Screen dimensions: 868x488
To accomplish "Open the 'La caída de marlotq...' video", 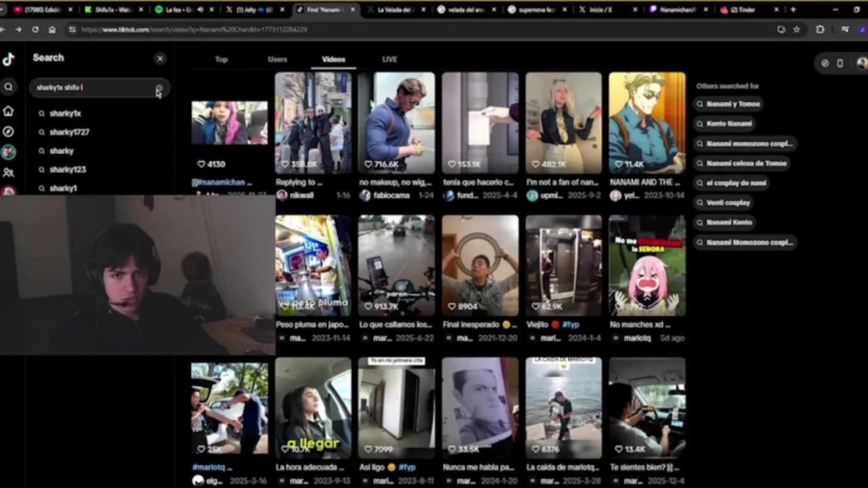I will tap(564, 409).
